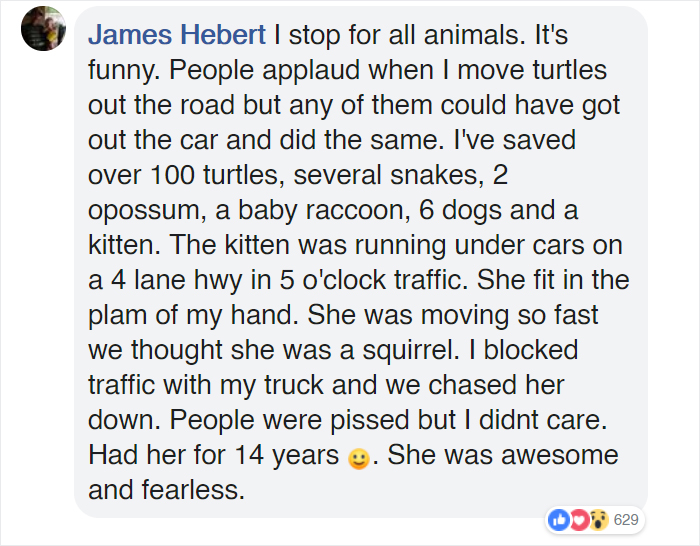
Task: Click the opening sentence "I stop for all animals"
Action: pos(396,34)
